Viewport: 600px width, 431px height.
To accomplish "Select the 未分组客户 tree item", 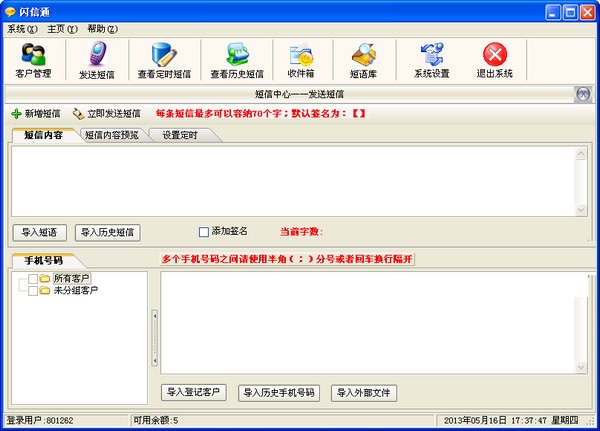I will pyautogui.click(x=75, y=291).
